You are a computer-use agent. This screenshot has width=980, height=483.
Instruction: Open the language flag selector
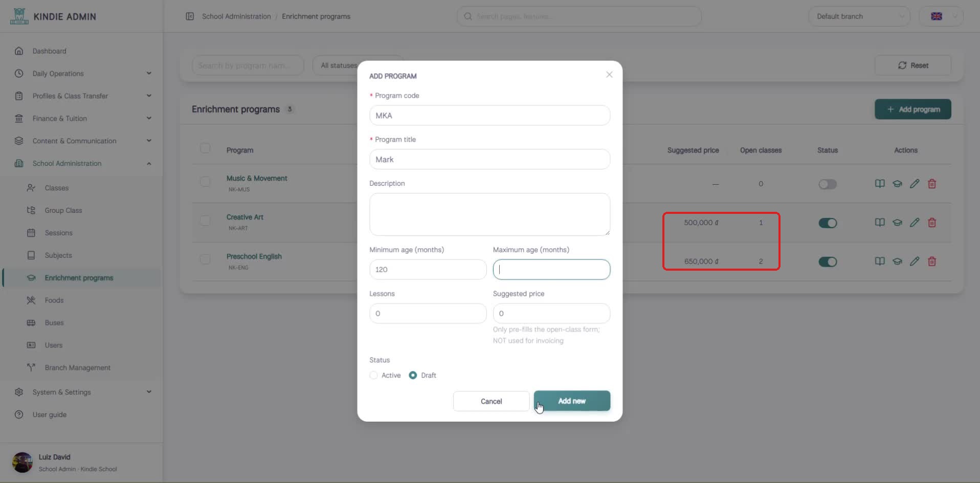(941, 16)
